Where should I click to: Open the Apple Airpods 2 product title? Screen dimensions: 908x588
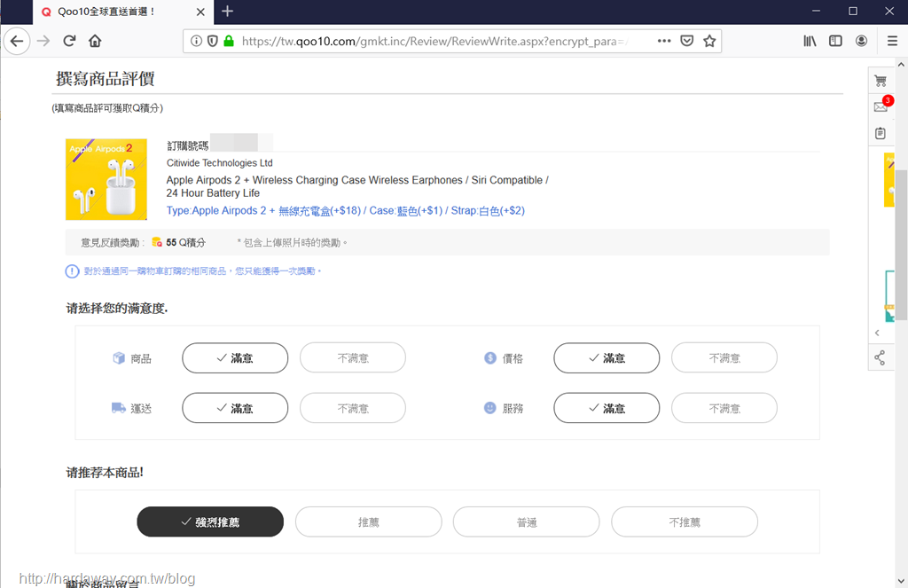(x=357, y=186)
